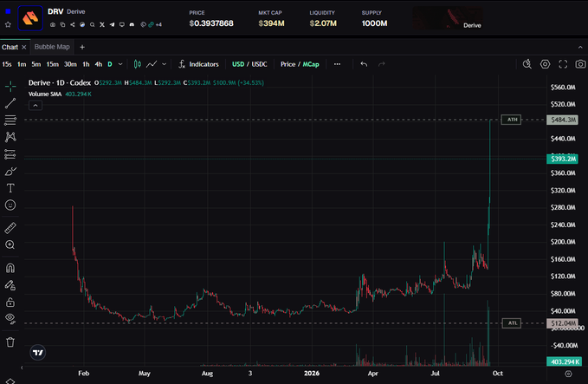This screenshot has width=588, height=384.
Task: Open the X (Twitter) link icon
Action: point(102,25)
